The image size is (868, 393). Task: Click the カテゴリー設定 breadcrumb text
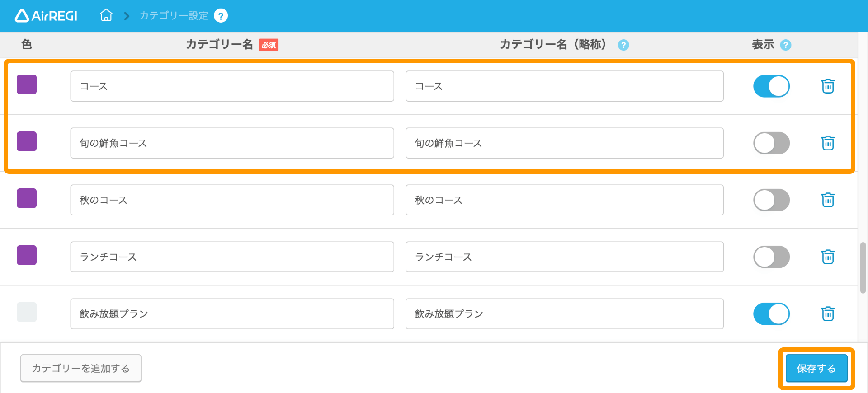click(x=174, y=16)
